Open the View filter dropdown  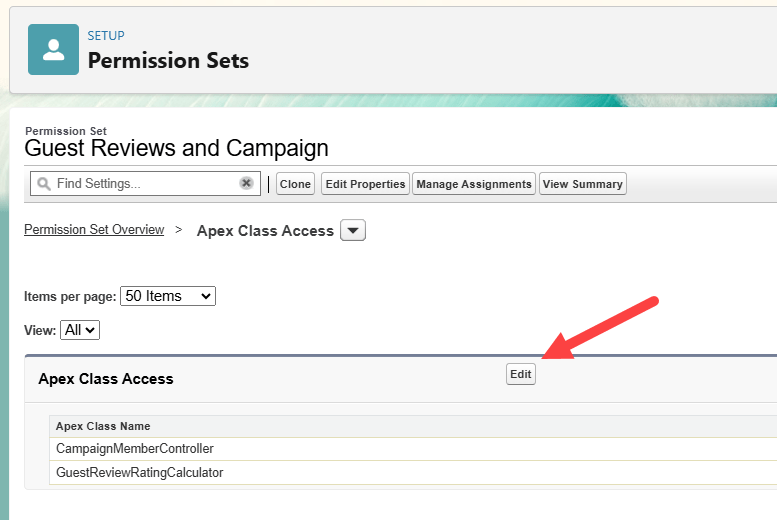point(80,330)
